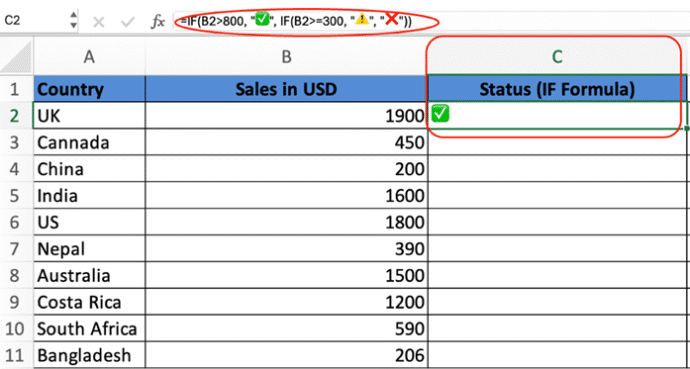Select the Country header cell
690x369 pixels.
[89, 89]
